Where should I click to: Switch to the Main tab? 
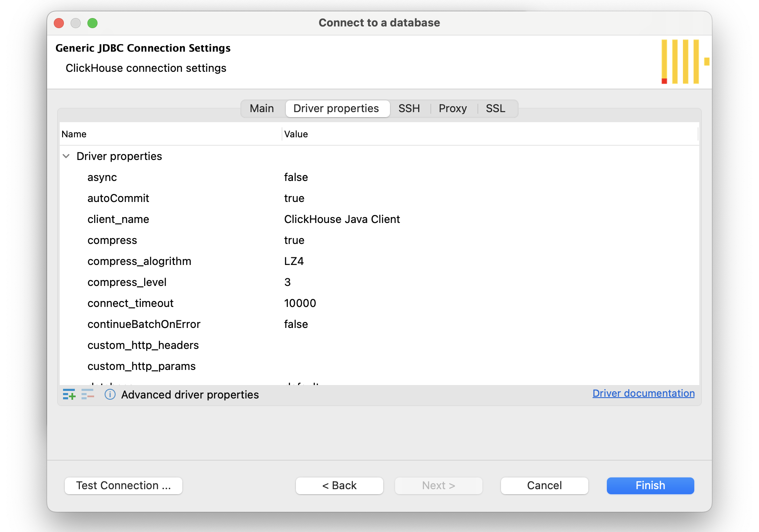pos(261,109)
